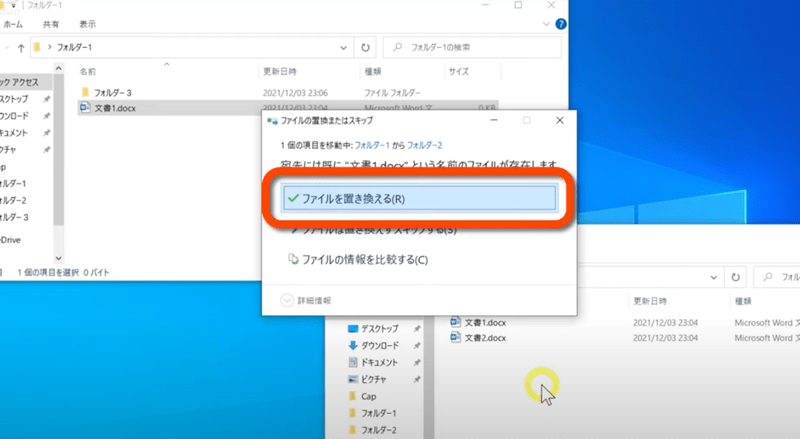Click search box in the second Explorer window
This screenshot has width=800, height=439.
pos(777,277)
